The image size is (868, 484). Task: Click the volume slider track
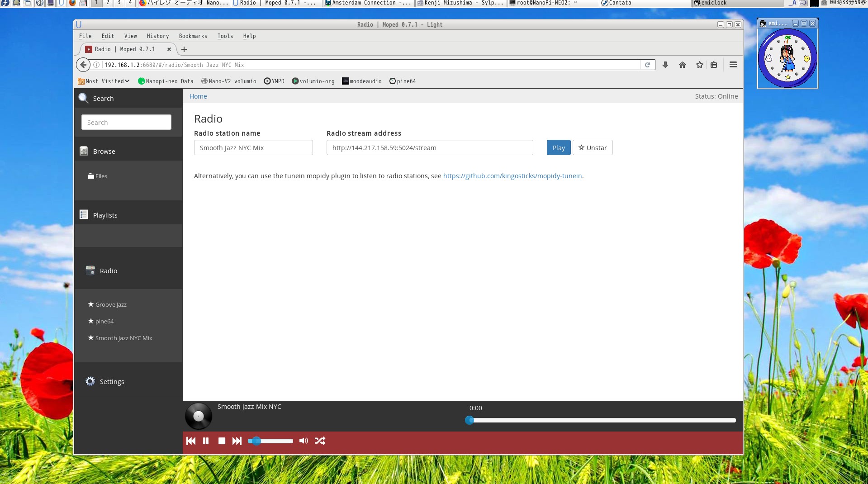276,441
